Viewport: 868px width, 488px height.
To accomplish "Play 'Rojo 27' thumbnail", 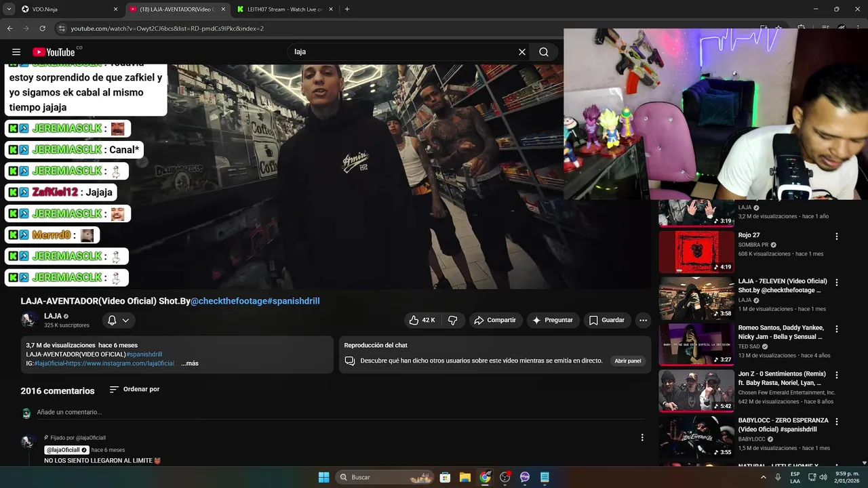I will pos(696,251).
